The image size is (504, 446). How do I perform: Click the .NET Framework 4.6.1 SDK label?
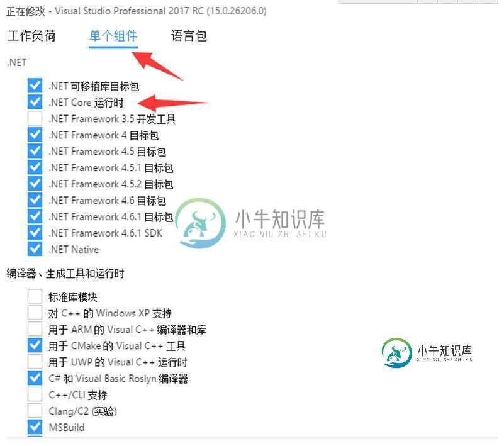(x=106, y=233)
